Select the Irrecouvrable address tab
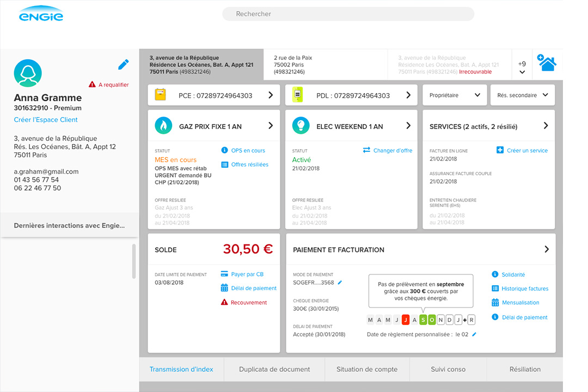The image size is (588, 392). (450, 65)
